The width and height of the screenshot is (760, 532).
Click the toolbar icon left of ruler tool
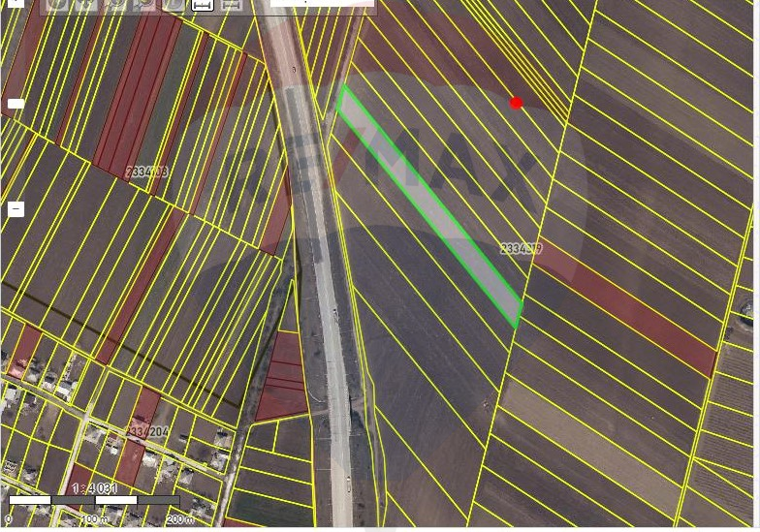click(174, 4)
